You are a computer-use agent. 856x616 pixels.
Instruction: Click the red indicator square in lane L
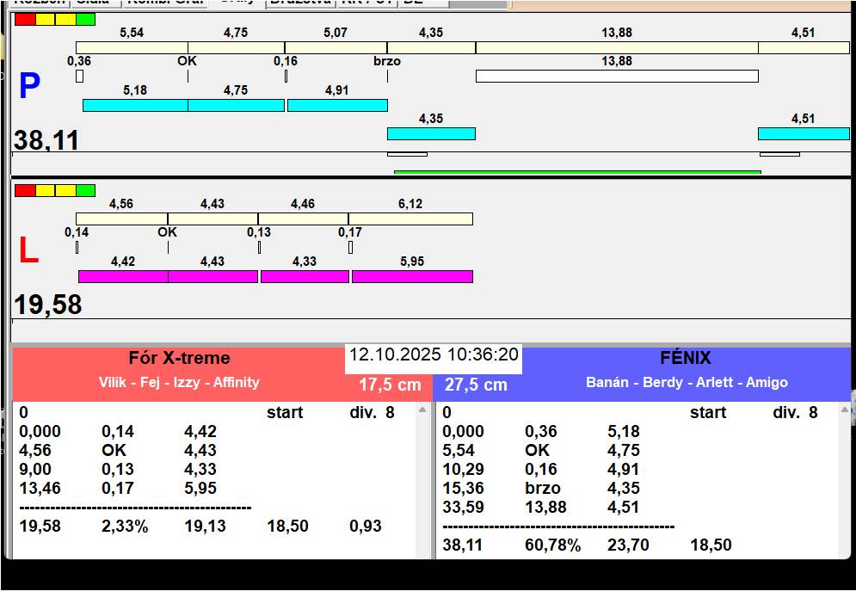pos(25,190)
